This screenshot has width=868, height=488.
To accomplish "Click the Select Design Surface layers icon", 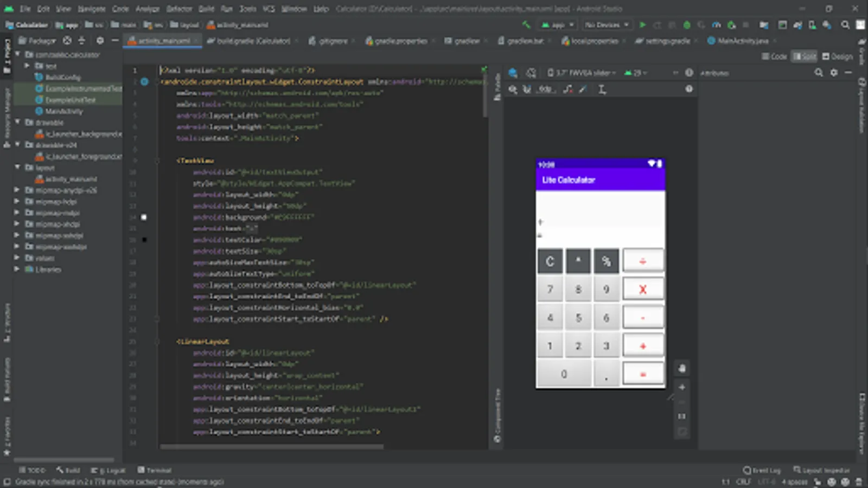I will [x=513, y=73].
